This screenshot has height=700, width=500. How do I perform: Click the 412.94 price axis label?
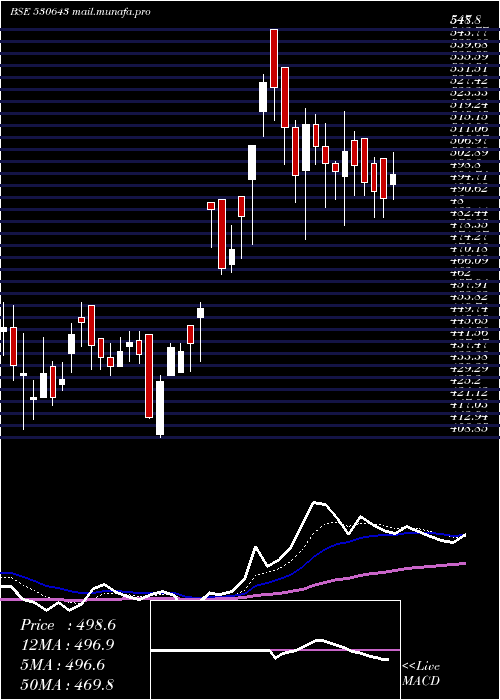[469, 417]
